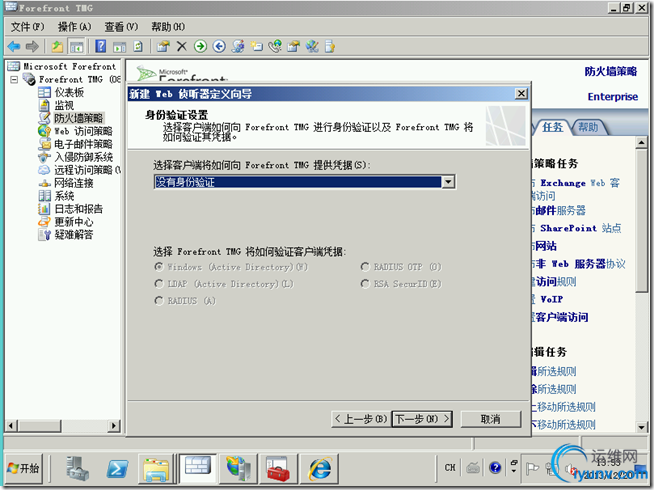
Task: Launch PowerShell from the taskbar
Action: (x=117, y=468)
